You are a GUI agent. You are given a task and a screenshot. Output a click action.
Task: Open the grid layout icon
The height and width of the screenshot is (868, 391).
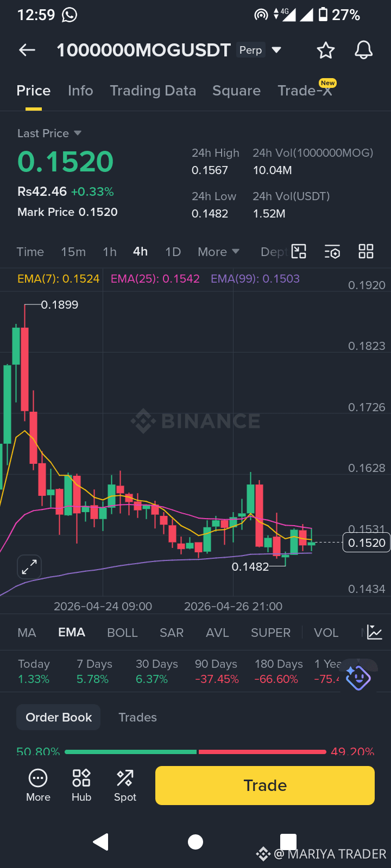[366, 251]
